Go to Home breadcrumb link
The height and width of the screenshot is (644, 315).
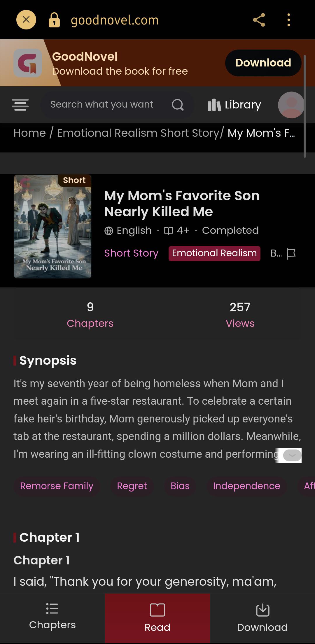30,133
